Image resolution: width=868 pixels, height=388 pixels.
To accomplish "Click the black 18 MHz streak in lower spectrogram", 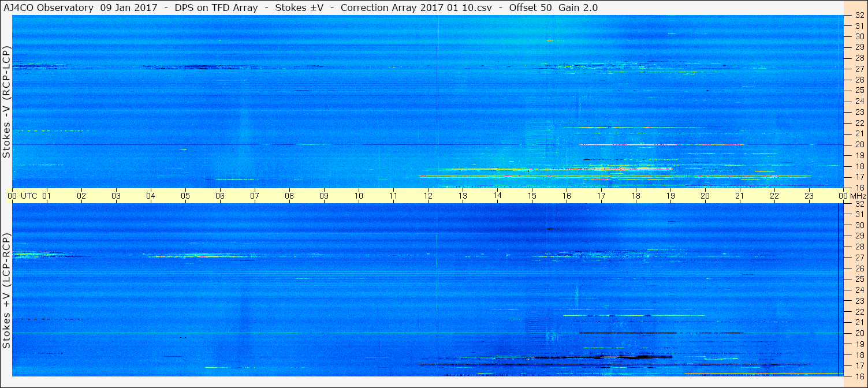I will 601,357.
